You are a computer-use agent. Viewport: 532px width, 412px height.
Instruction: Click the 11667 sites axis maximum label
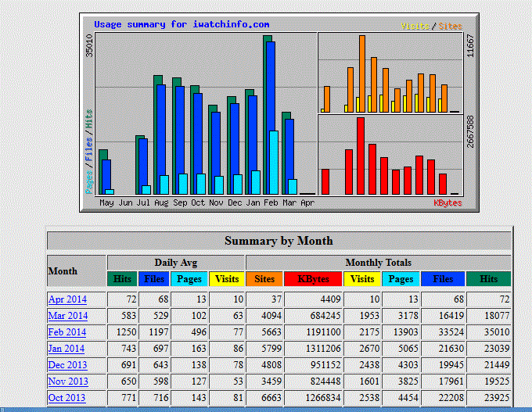point(470,45)
